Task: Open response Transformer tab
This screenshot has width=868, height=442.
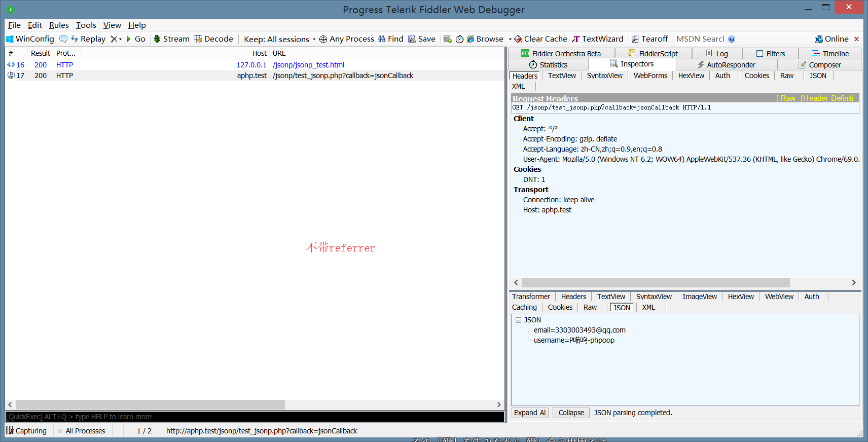Action: point(531,297)
